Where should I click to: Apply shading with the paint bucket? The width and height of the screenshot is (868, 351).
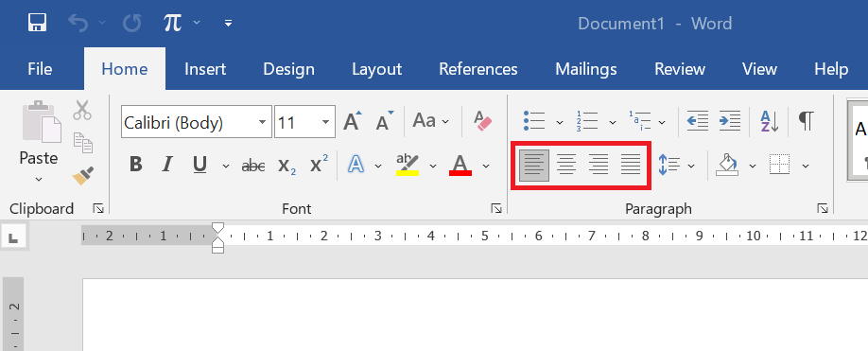click(x=727, y=165)
